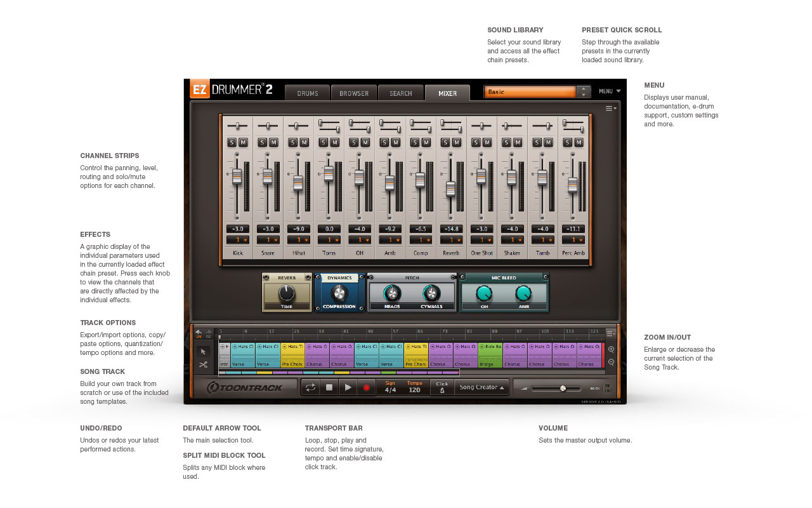Image resolution: width=812 pixels, height=508 pixels.
Task: Select the green Bridge block in Song Track
Action: (x=490, y=355)
